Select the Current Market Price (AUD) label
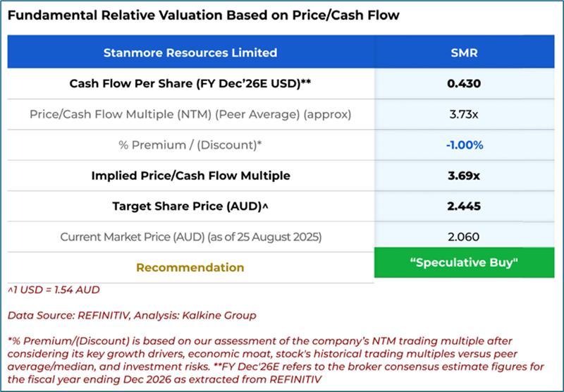 pyautogui.click(x=190, y=237)
